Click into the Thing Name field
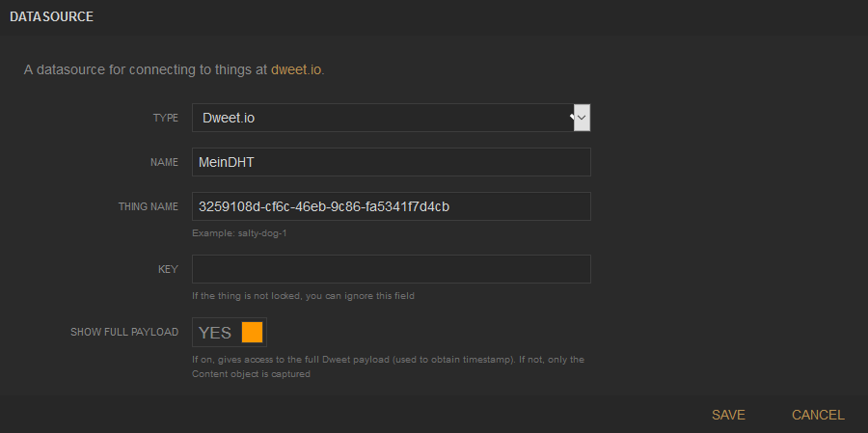Viewport: 868px width, 433px height. (x=391, y=206)
